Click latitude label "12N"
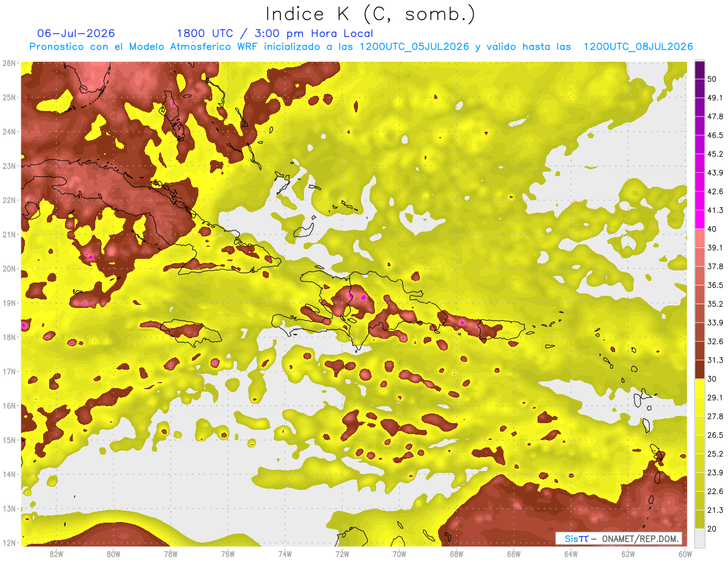Image resolution: width=728 pixels, height=562 pixels. [x=8, y=543]
